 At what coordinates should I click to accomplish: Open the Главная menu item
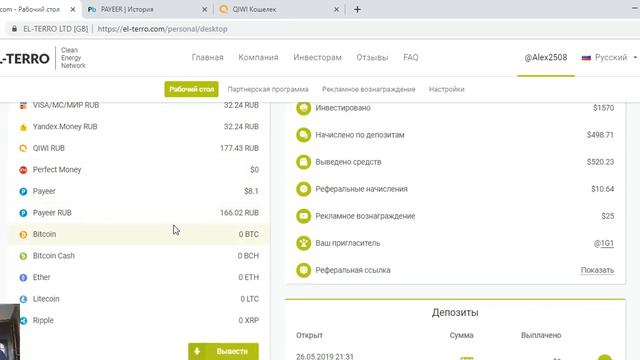tap(207, 58)
